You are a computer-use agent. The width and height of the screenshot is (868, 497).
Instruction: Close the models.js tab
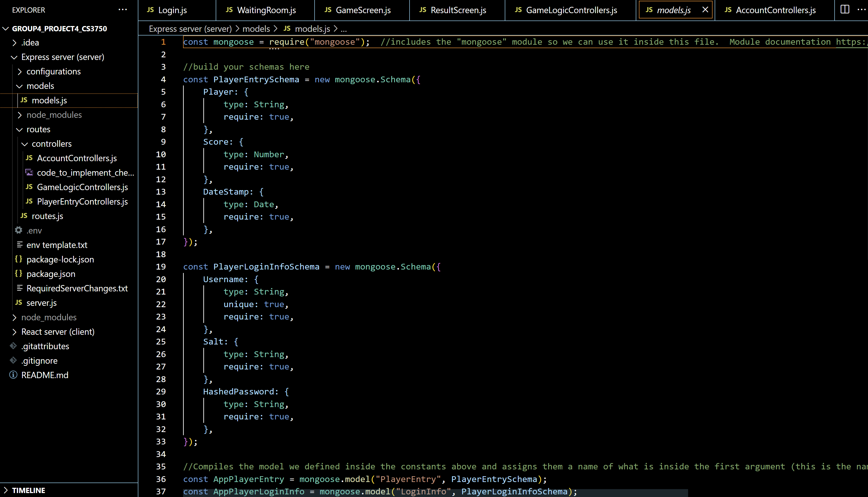pyautogui.click(x=705, y=10)
